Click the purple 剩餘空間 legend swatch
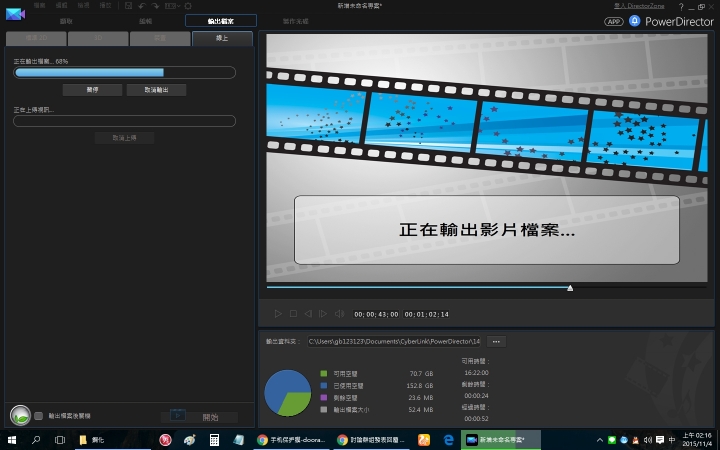720x450 pixels. tap(324, 398)
